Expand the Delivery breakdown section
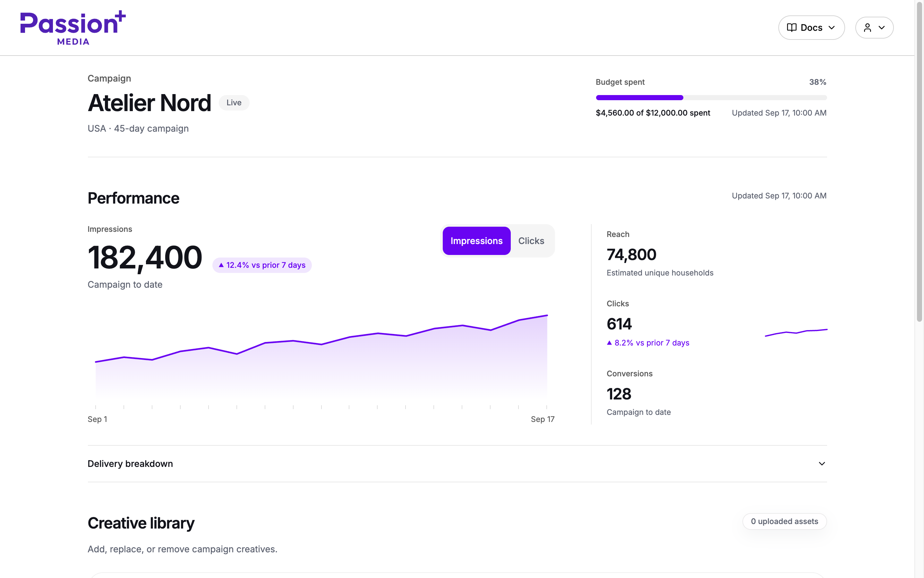This screenshot has width=924, height=578. click(457, 464)
